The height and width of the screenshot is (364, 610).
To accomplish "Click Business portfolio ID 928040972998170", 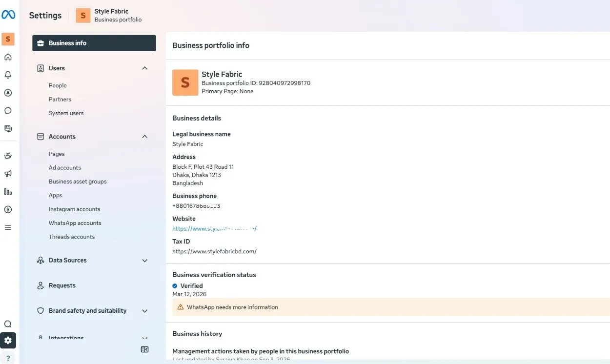I will point(256,83).
